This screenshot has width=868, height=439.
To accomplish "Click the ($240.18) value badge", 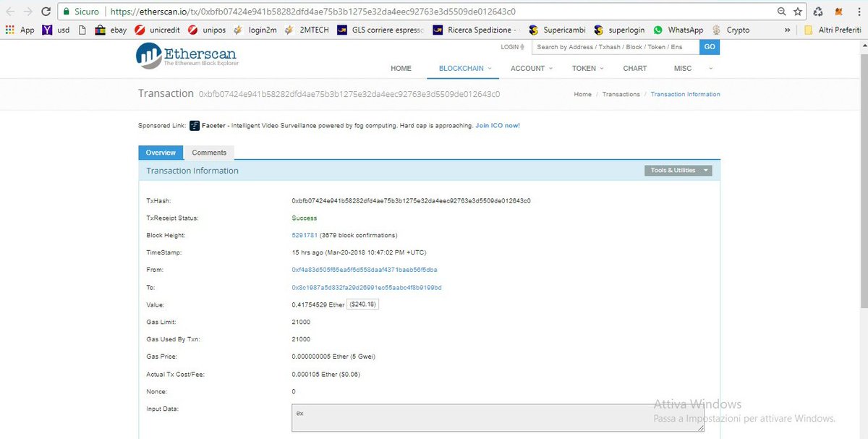I will [x=363, y=304].
